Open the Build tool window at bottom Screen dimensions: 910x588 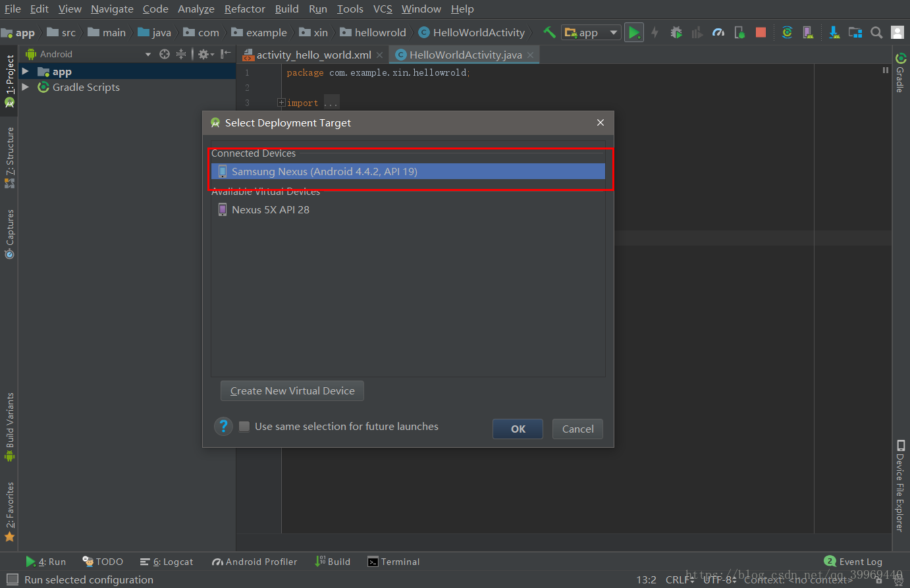click(333, 562)
